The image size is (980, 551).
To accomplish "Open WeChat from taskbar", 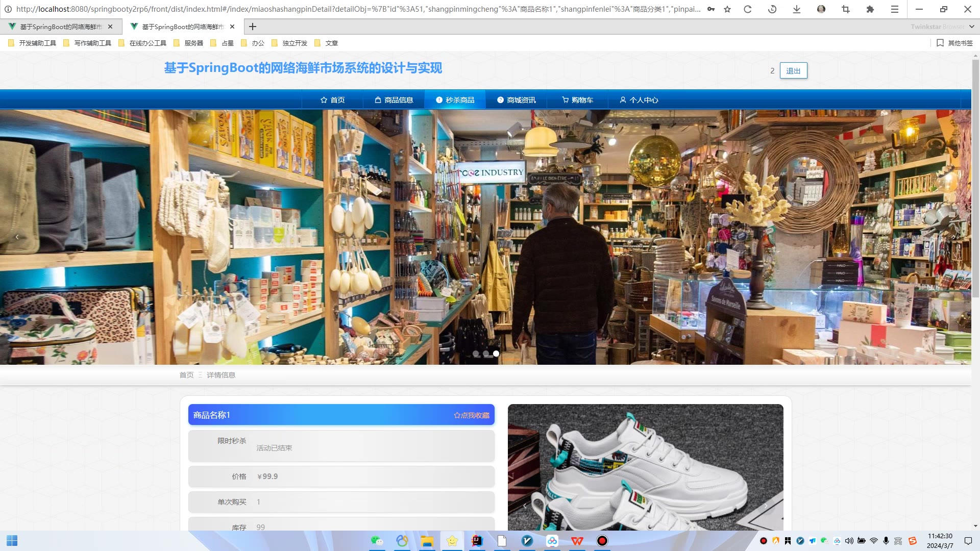I will tap(377, 541).
